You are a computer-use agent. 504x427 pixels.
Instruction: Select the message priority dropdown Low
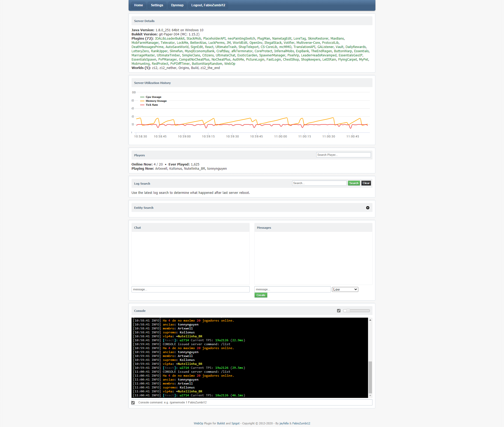coord(345,289)
